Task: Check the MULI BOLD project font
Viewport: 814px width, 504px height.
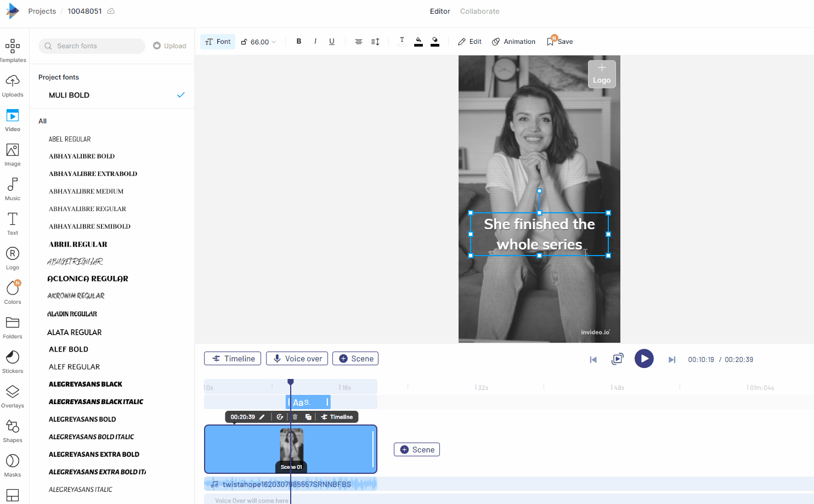Action: click(181, 95)
